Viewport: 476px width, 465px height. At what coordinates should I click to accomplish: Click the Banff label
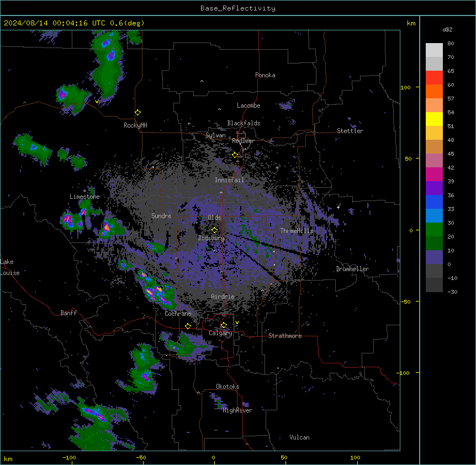coord(68,313)
